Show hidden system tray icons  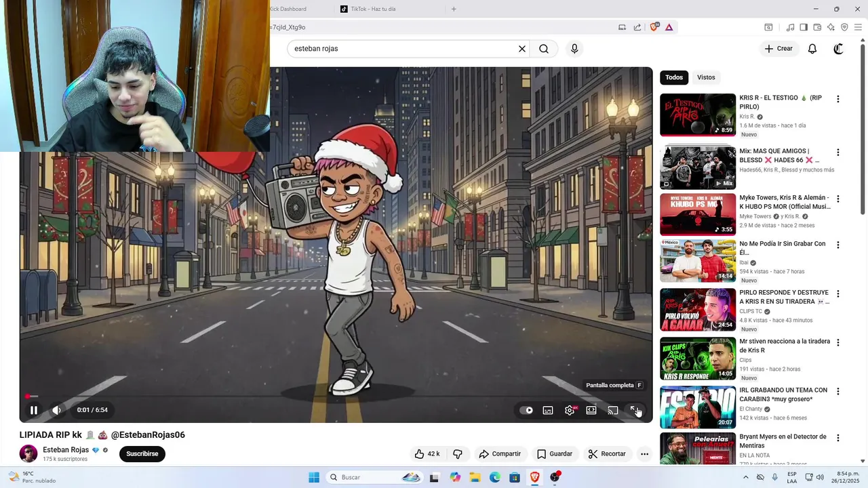[x=746, y=478]
